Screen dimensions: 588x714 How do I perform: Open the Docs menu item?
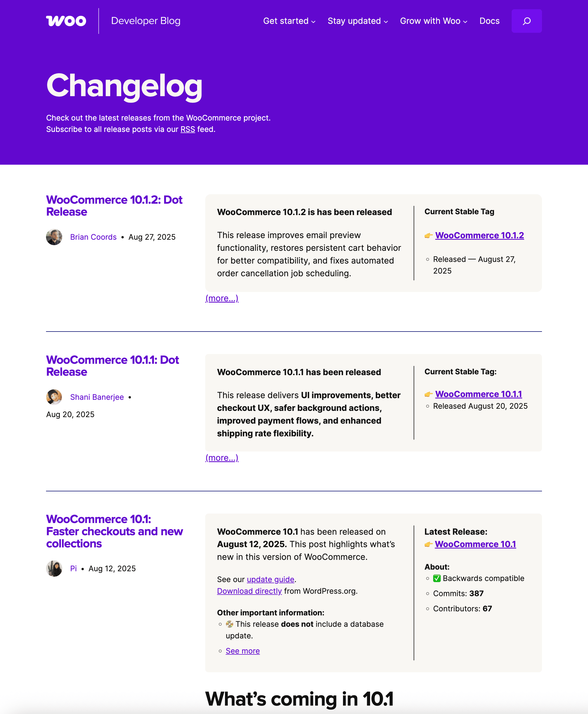(490, 21)
